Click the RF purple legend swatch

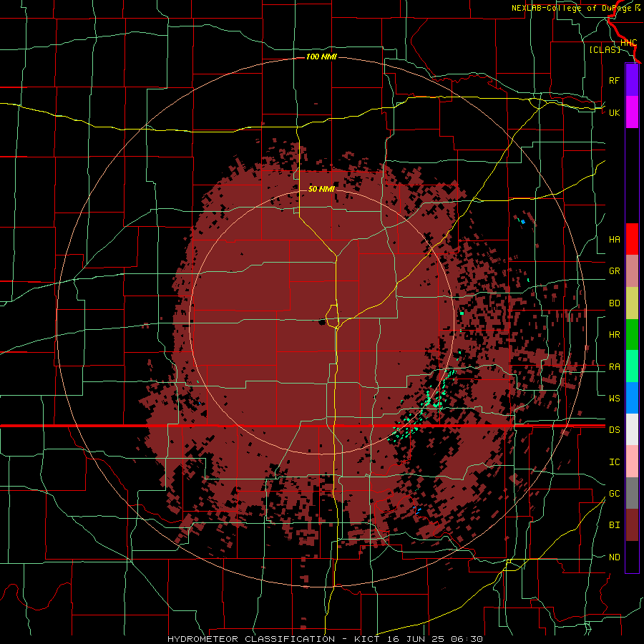tap(632, 80)
